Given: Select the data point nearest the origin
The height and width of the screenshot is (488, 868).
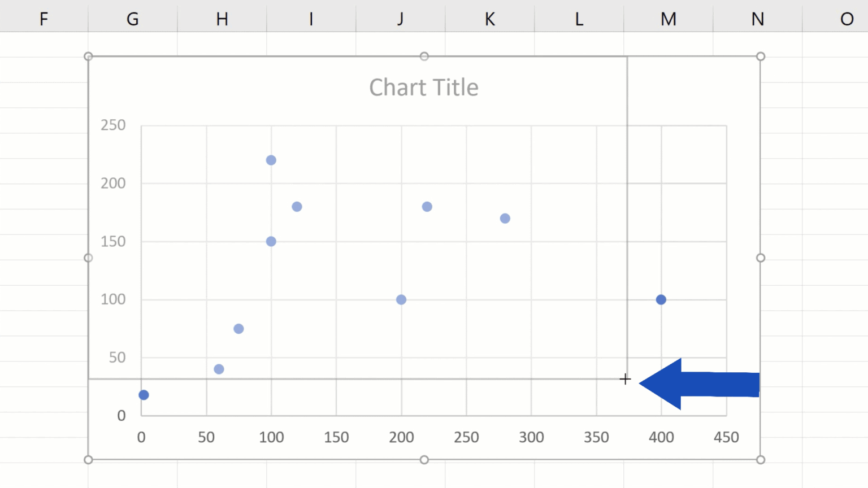Looking at the screenshot, I should [143, 395].
